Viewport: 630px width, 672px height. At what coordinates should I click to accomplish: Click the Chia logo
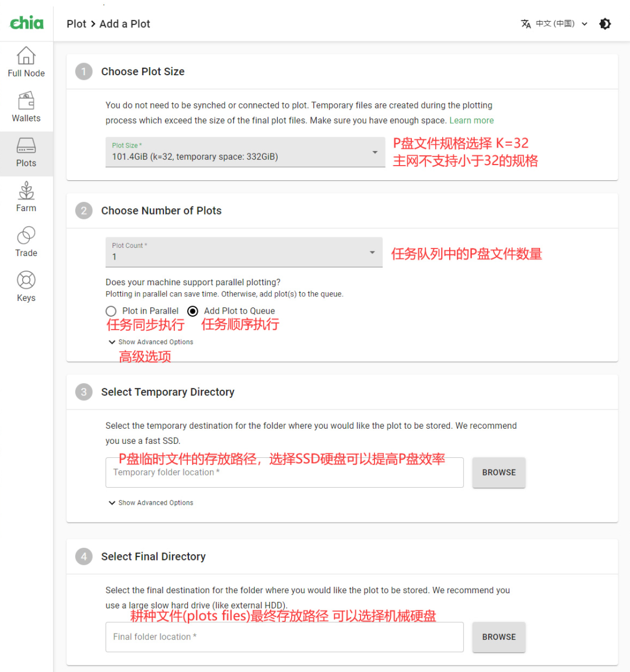[27, 23]
